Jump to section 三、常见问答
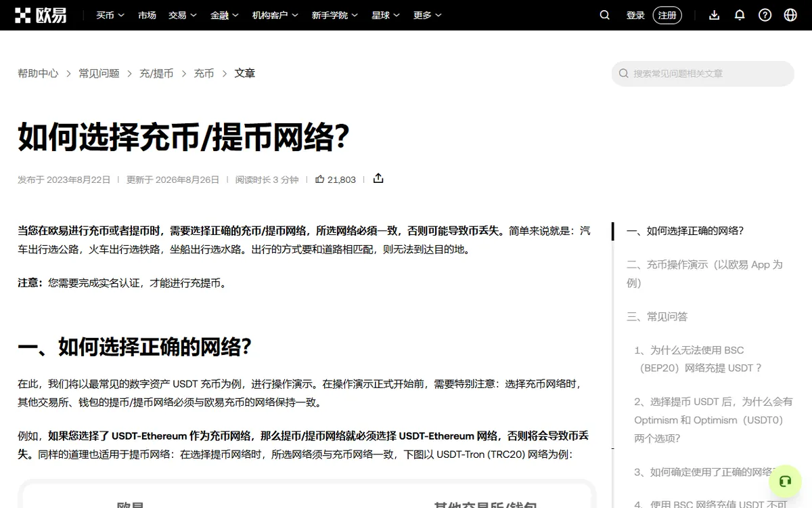Image resolution: width=812 pixels, height=508 pixels. (x=657, y=316)
